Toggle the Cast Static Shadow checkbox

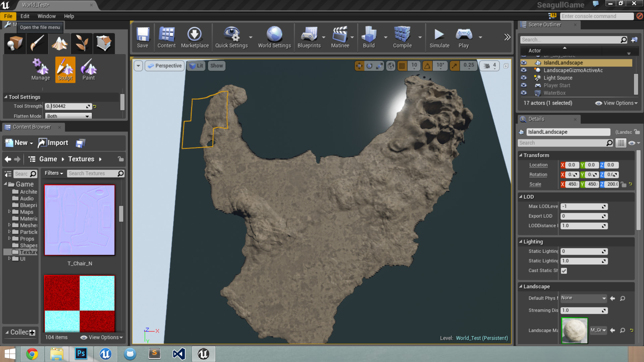click(564, 271)
